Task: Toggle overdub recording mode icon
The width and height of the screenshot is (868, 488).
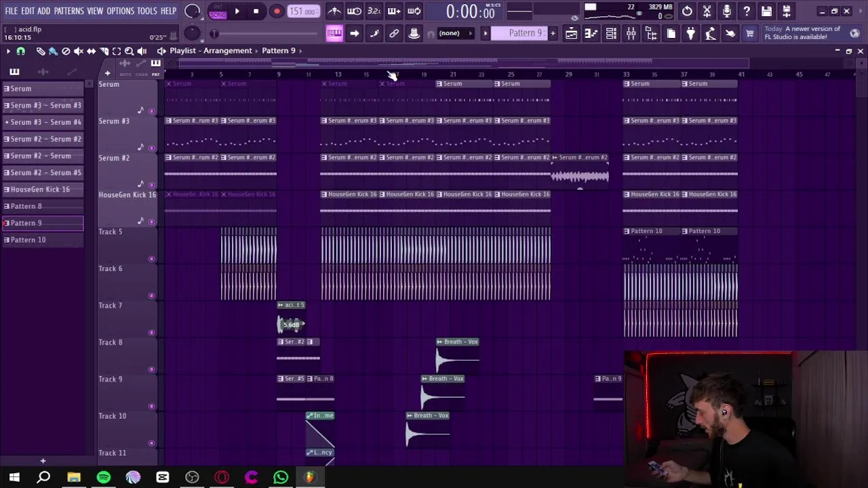Action: [393, 12]
